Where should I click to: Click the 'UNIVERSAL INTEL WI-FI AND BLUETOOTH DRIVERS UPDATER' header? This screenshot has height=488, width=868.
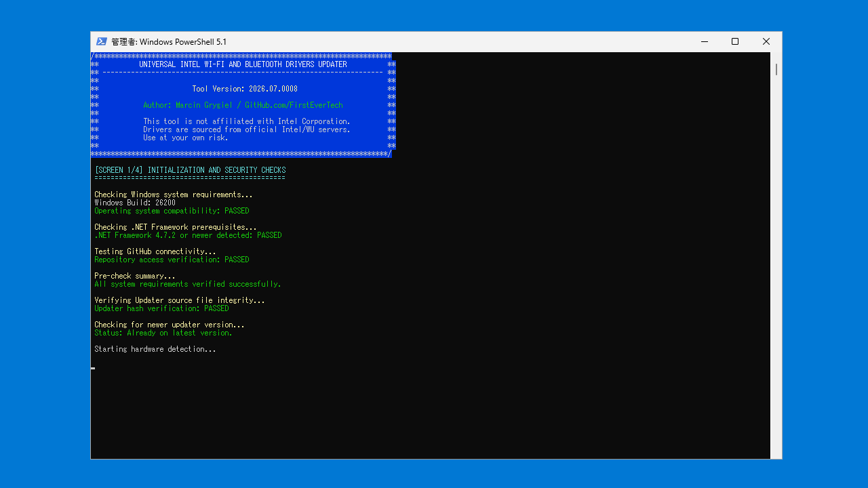(243, 64)
